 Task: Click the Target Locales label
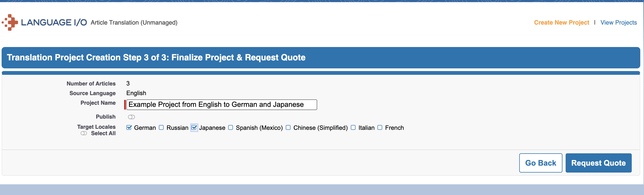pos(96,127)
